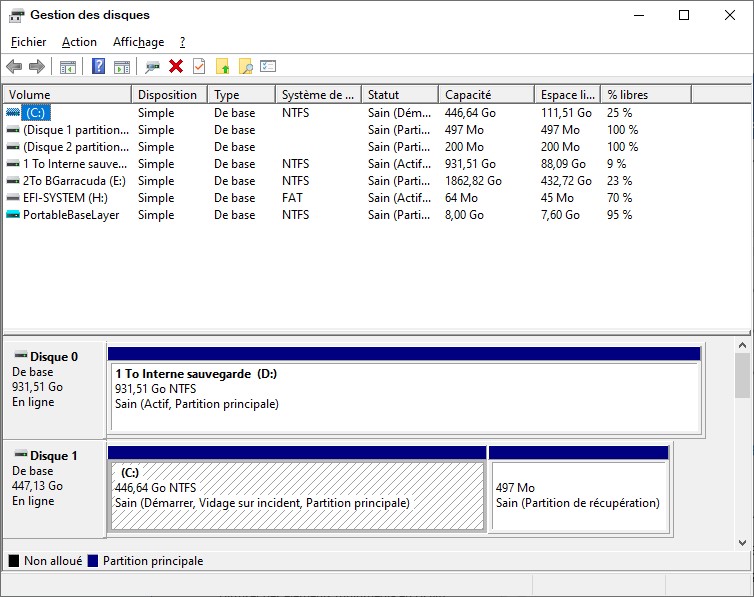Click the Back arrow toolbar icon
Viewport: 754px width, 597px height.
(x=14, y=67)
